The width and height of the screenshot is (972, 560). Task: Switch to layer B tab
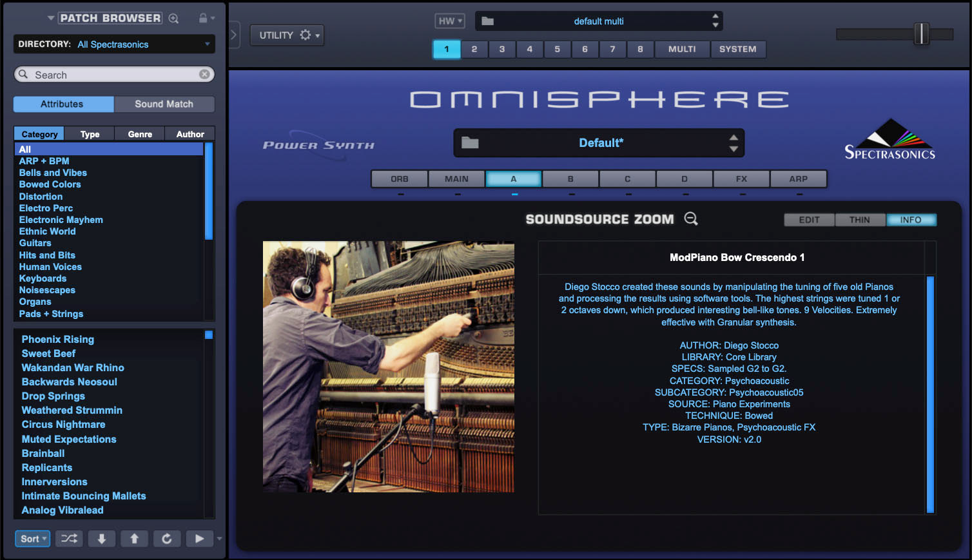pos(570,179)
